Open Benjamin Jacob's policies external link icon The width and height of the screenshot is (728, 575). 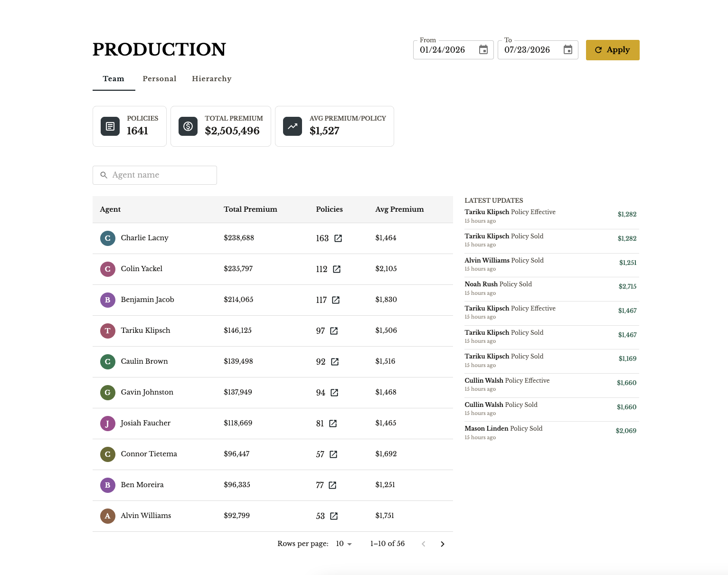(336, 300)
